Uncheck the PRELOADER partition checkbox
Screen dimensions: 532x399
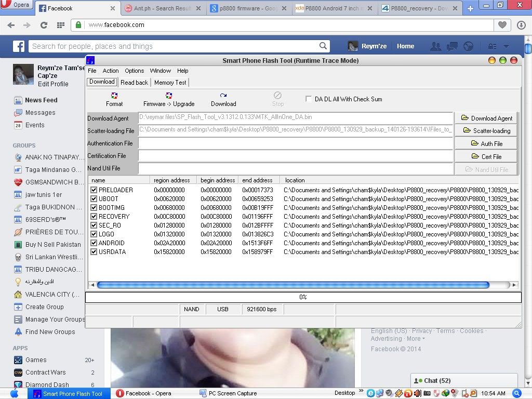point(94,190)
